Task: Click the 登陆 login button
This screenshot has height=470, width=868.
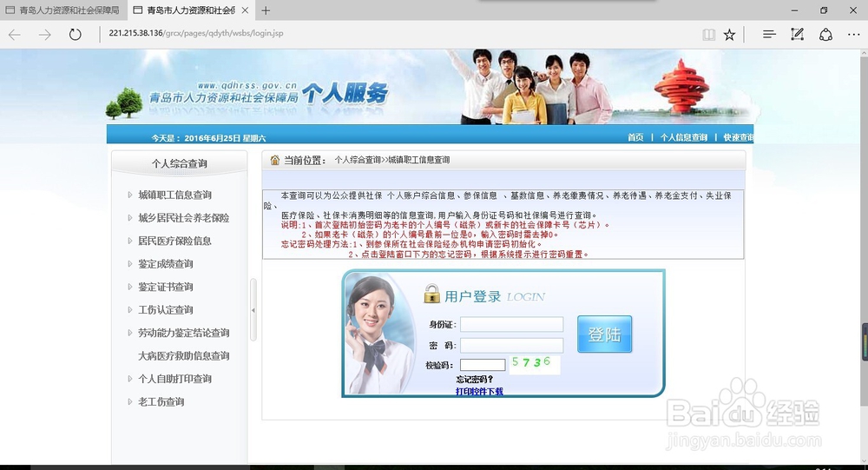Action: click(x=604, y=334)
